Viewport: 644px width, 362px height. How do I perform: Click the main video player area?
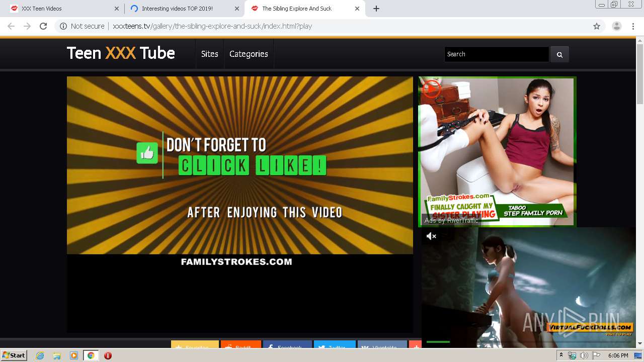240,205
